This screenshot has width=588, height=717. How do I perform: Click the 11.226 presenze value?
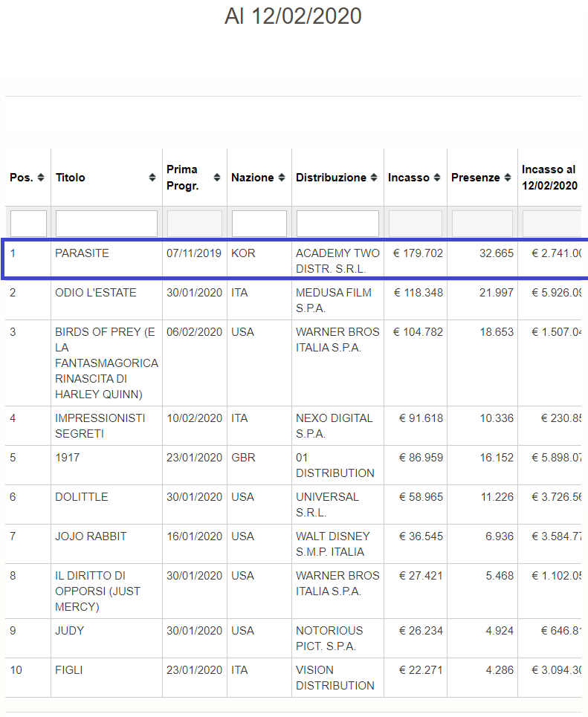[497, 497]
